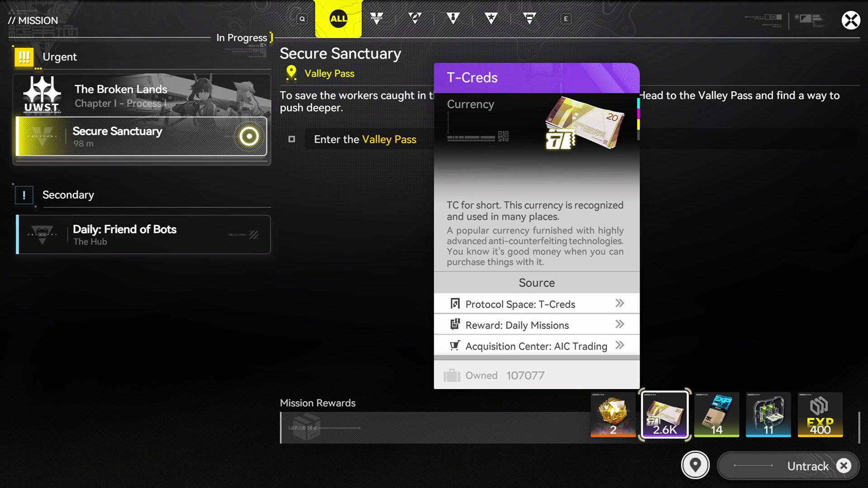
Task: Click the Untrack button
Action: coord(788,466)
